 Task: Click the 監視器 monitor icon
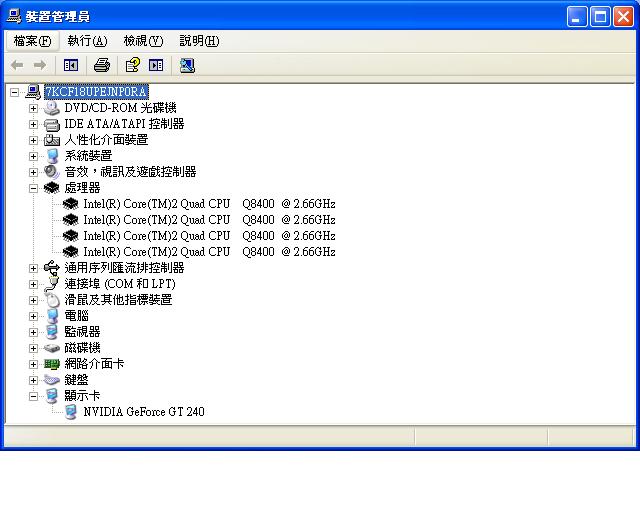click(x=52, y=332)
